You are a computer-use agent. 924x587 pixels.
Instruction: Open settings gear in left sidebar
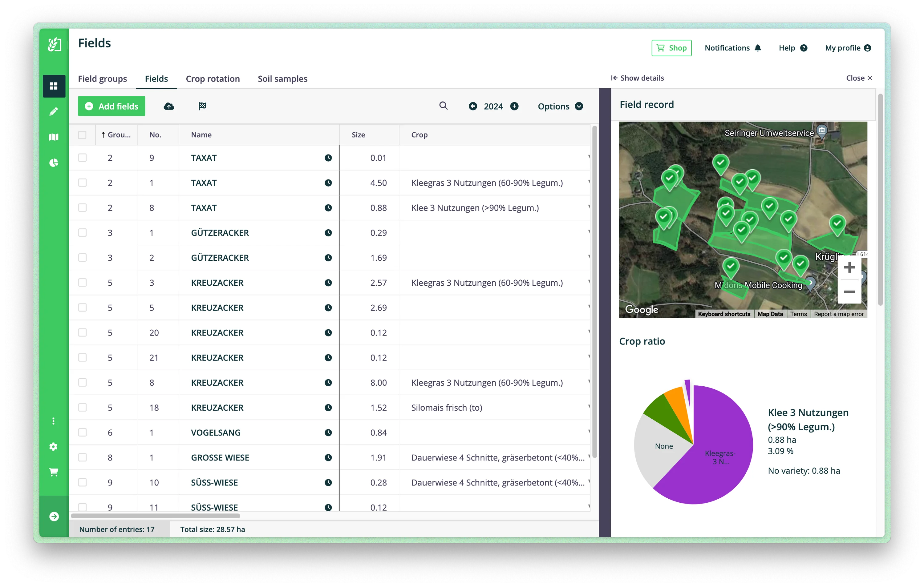[x=54, y=447]
